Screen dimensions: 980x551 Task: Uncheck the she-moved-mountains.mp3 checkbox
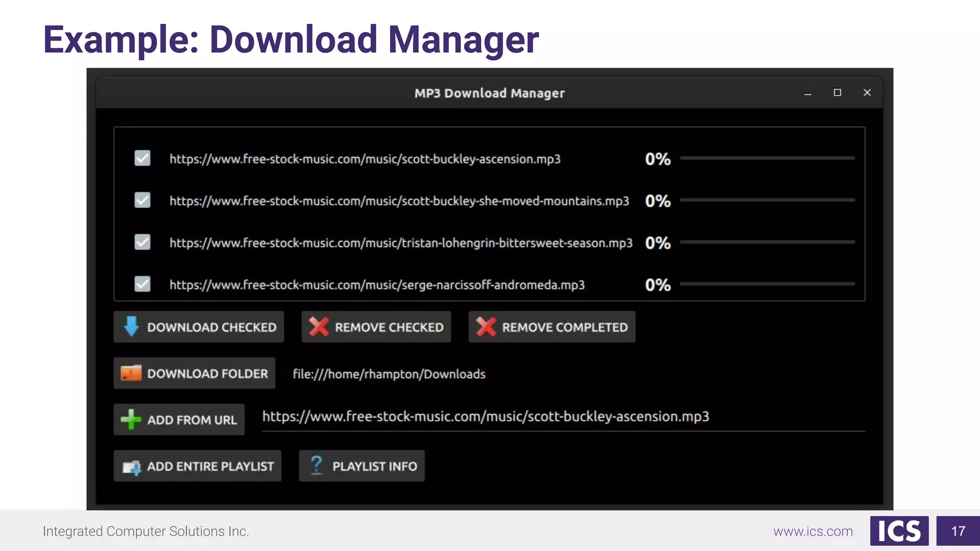point(143,200)
